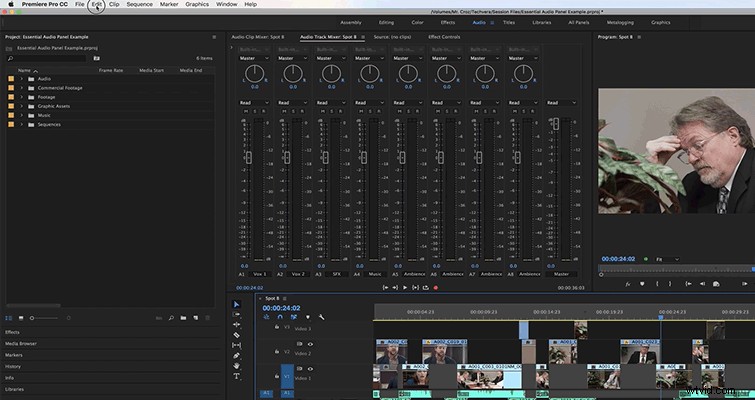Select the Selection arrow tool
The width and height of the screenshot is (755, 400).
236,304
